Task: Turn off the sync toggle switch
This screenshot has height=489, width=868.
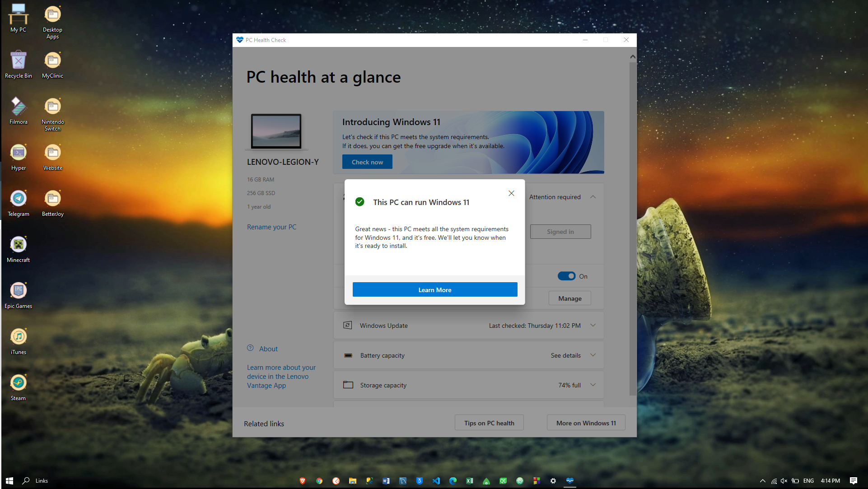Action: (566, 276)
